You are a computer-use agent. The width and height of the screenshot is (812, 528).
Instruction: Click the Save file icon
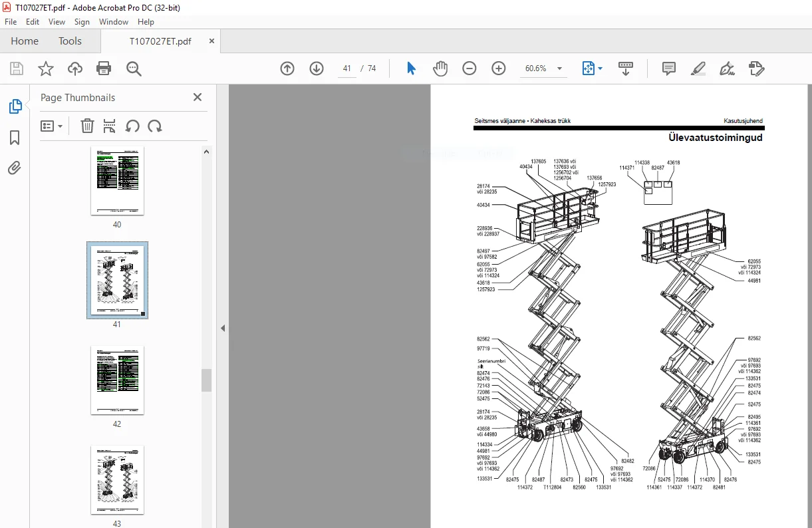click(17, 68)
